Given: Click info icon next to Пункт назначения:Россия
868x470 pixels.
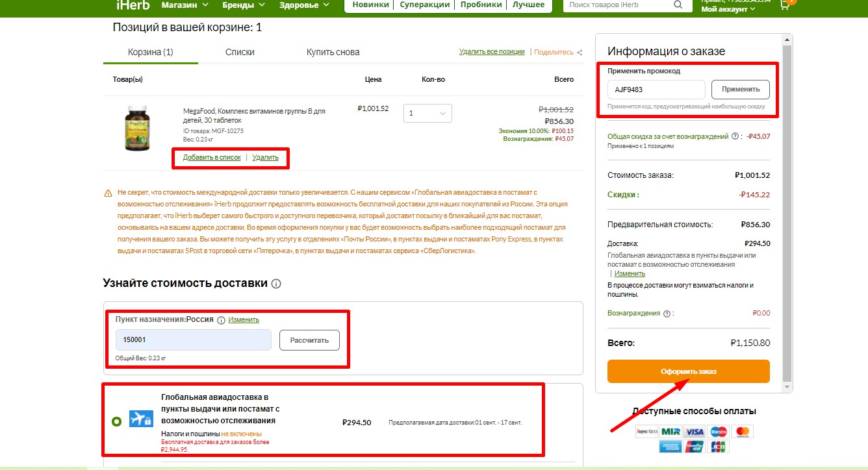Looking at the screenshot, I should [221, 320].
